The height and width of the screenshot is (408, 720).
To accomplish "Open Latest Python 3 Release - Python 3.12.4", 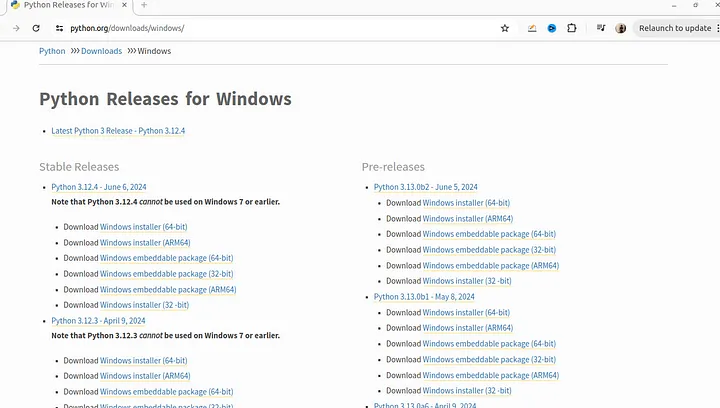I will click(118, 131).
